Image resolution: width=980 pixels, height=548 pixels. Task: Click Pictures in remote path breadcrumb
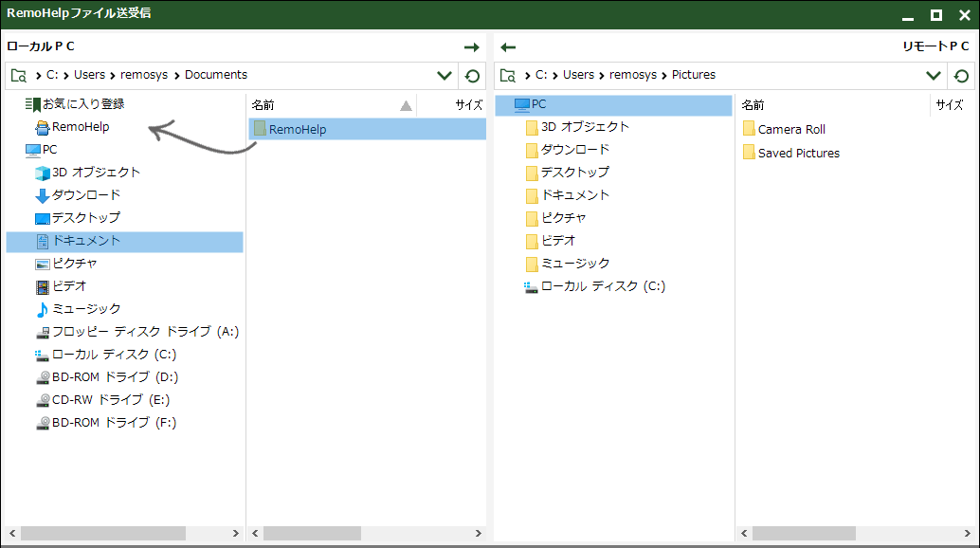click(x=693, y=75)
